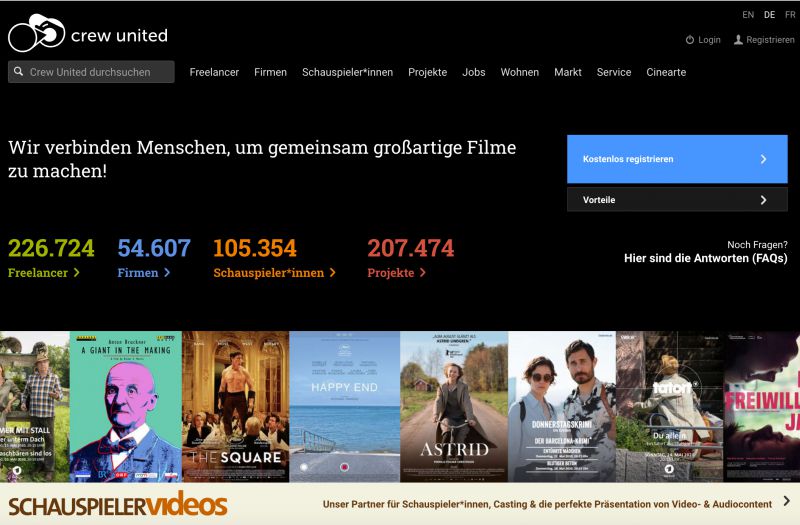Open the Freelancer menu item

point(214,72)
